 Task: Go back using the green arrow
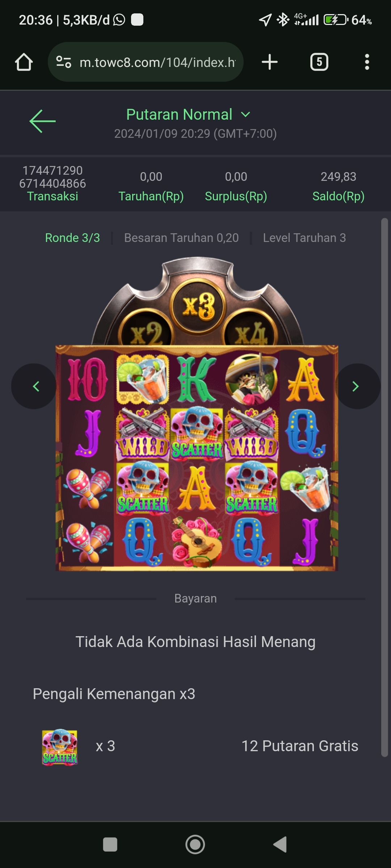click(x=42, y=121)
